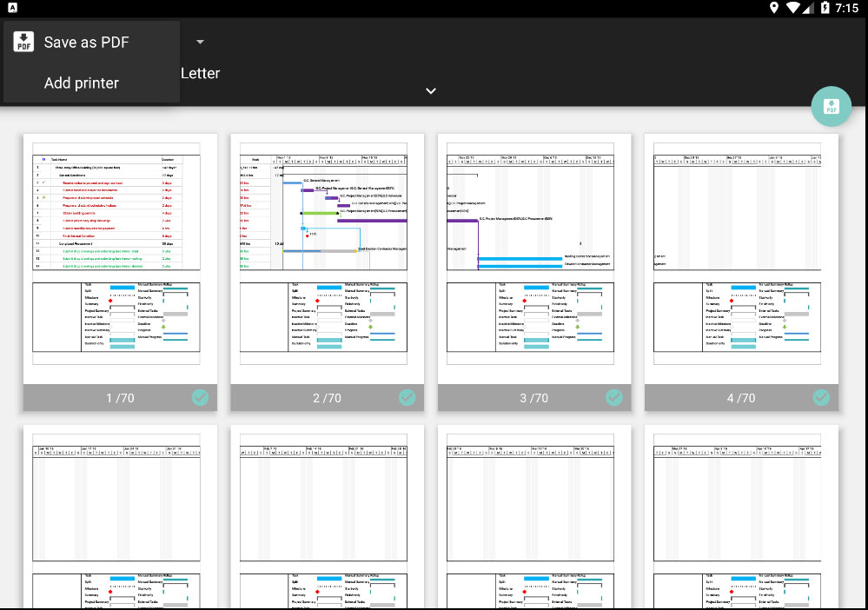Uncheck page 1 /70 selection
The height and width of the screenshot is (610, 868).
pos(200,397)
